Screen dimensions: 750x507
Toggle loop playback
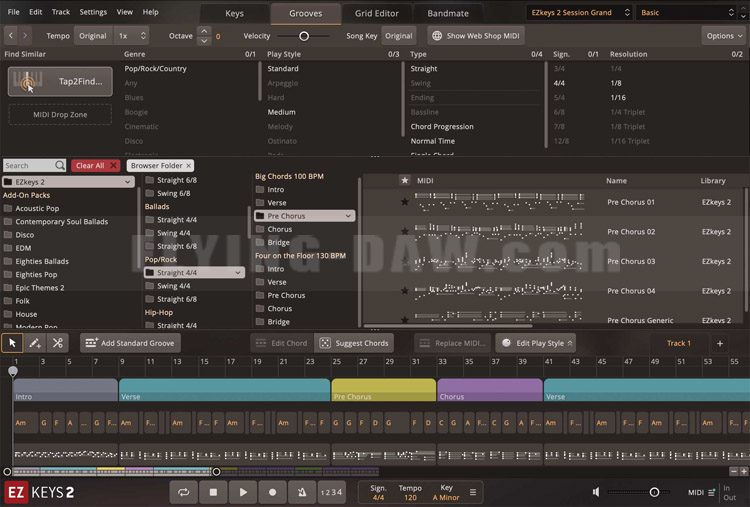(184, 492)
